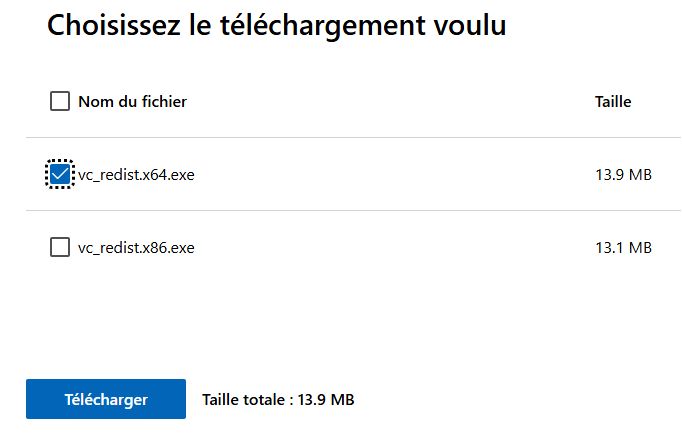This screenshot has width=682, height=438.
Task: Click the vc_redist.x86.exe file name
Action: [136, 248]
